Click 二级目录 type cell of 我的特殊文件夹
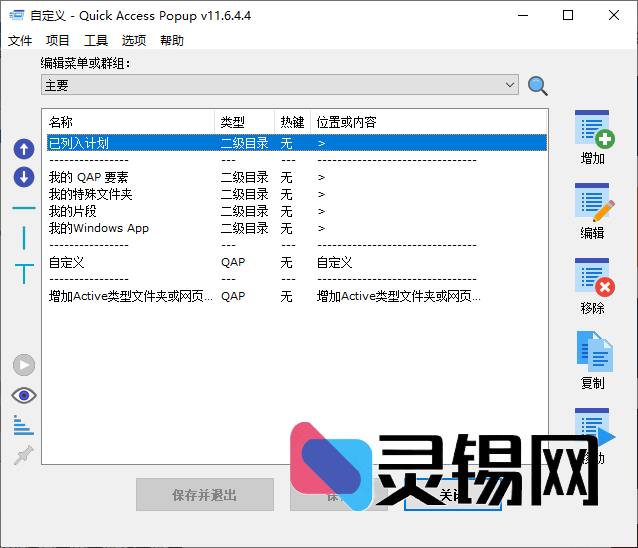Image resolution: width=638 pixels, height=548 pixels. [245, 194]
